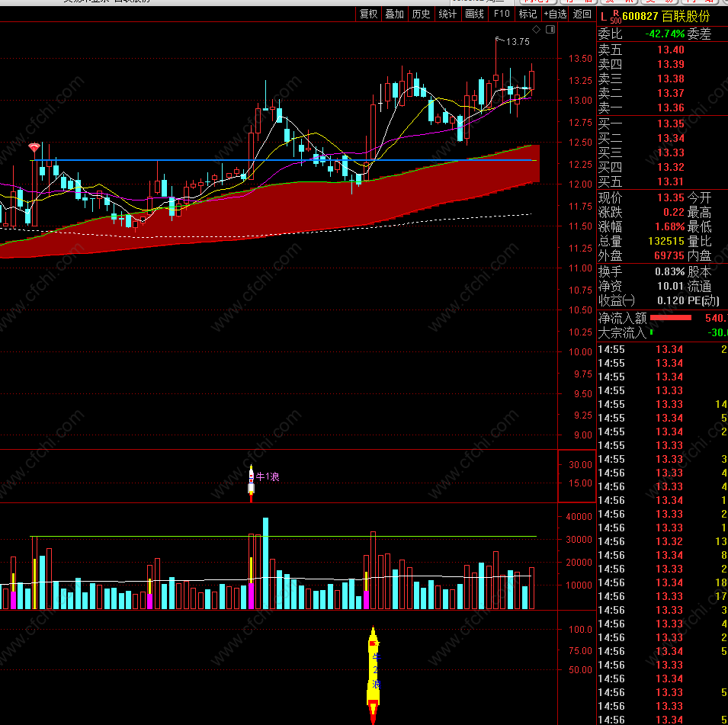Click the red diamond marker on the candlestick
This screenshot has width=728, height=725.
coord(34,148)
